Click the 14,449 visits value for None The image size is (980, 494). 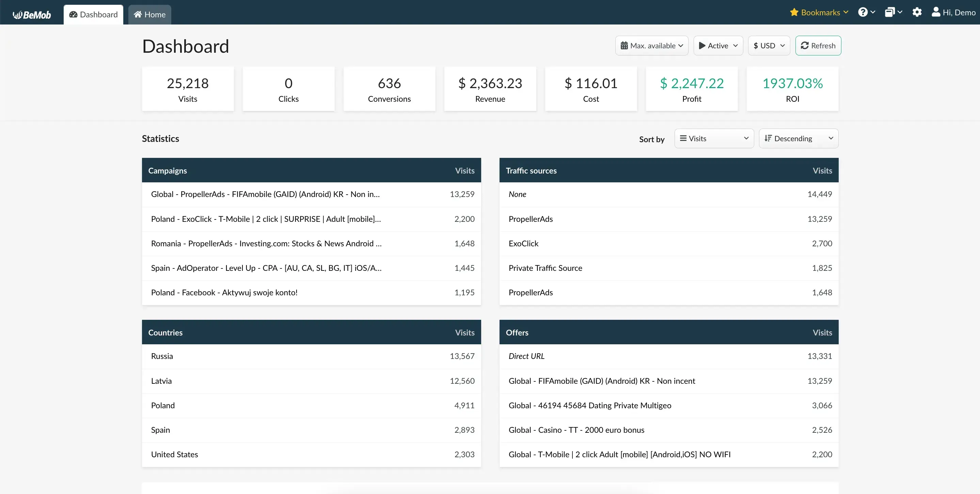(x=820, y=194)
